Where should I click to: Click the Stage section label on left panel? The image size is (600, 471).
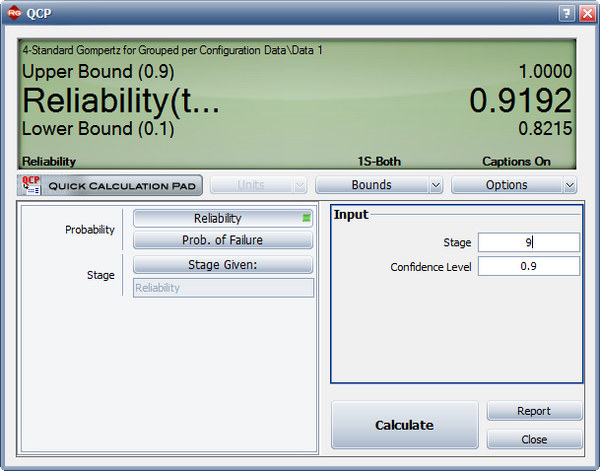(101, 275)
